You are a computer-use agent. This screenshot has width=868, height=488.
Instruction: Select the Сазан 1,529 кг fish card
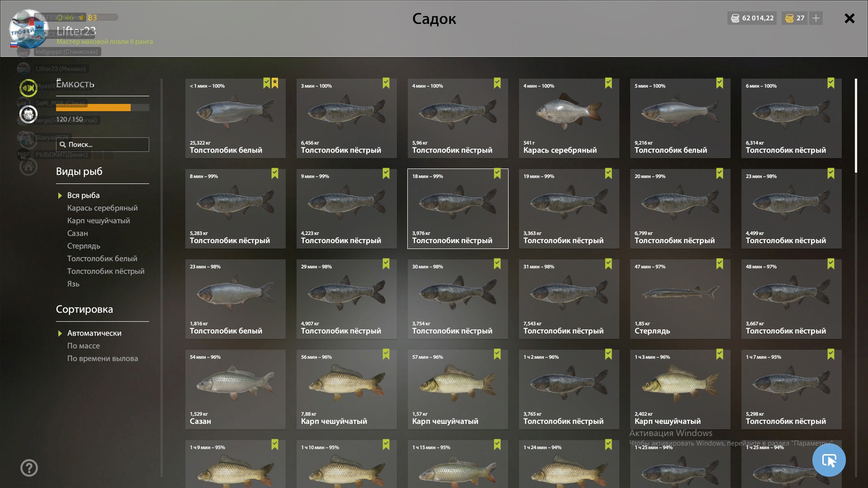click(235, 389)
